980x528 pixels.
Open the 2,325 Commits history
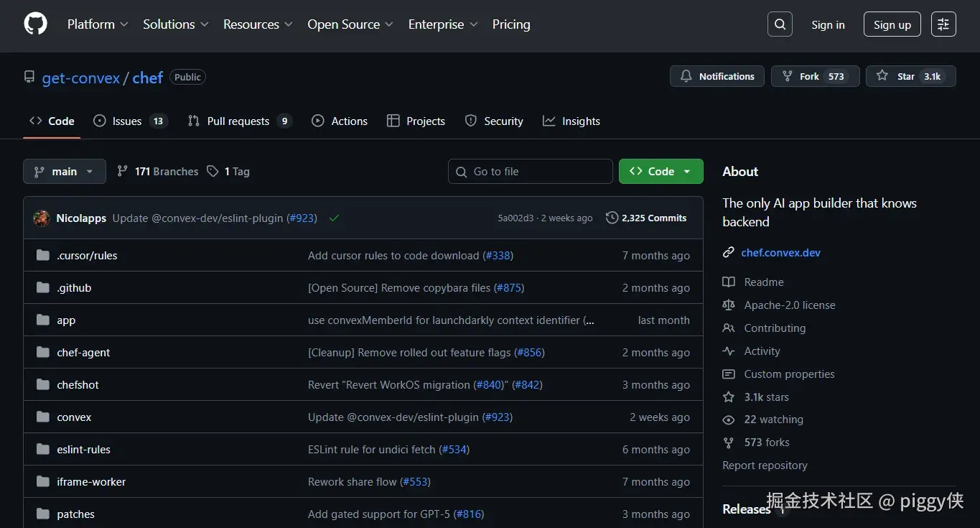click(x=646, y=218)
